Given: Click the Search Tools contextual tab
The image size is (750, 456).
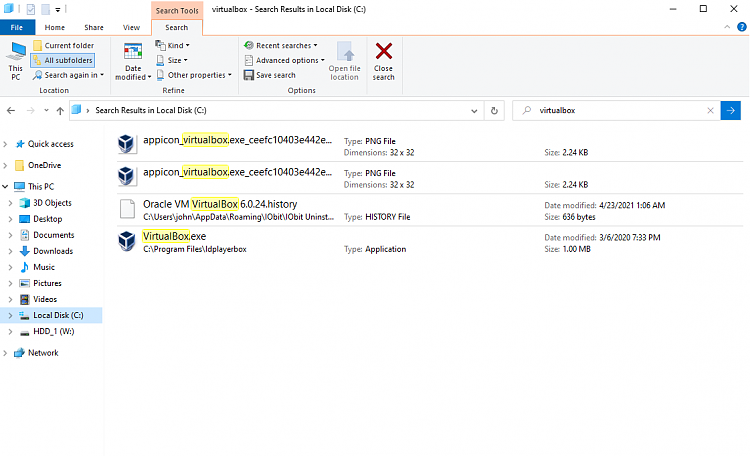Looking at the screenshot, I should 177,10.
